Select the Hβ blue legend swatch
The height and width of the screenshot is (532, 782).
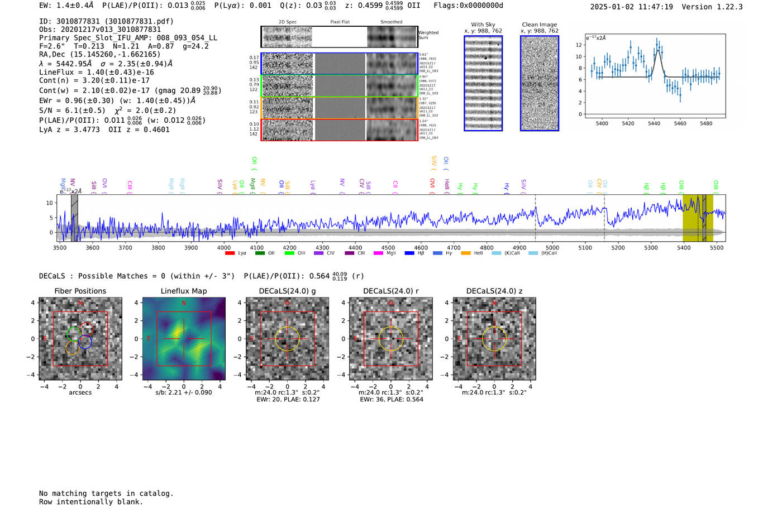click(409, 253)
